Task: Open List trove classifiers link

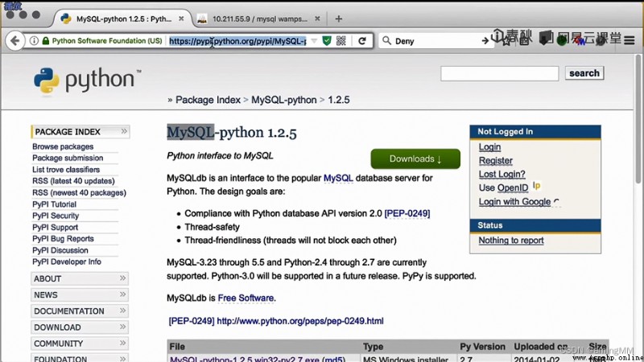Action: click(x=66, y=170)
